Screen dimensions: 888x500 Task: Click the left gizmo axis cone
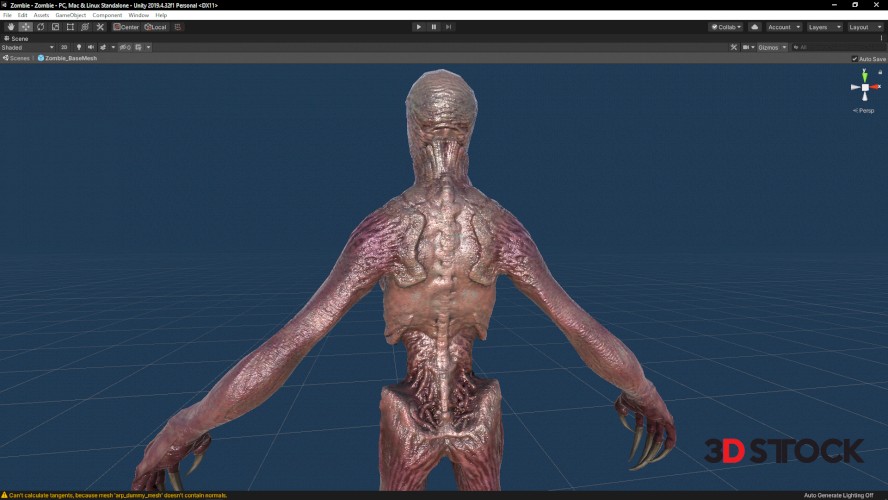[855, 87]
